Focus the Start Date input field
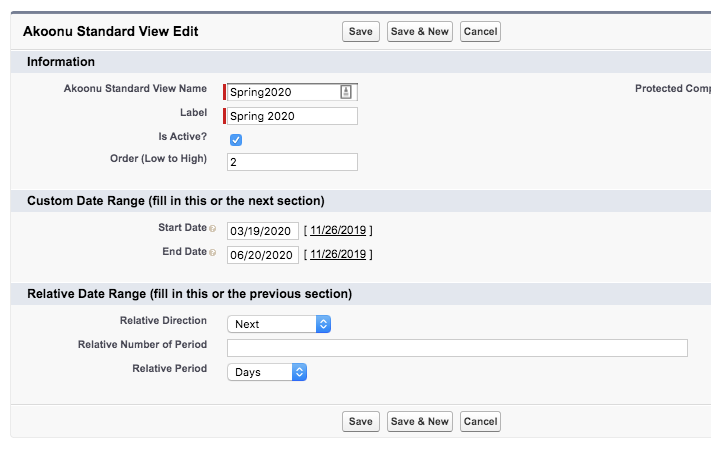This screenshot has height=455, width=711. click(x=263, y=231)
